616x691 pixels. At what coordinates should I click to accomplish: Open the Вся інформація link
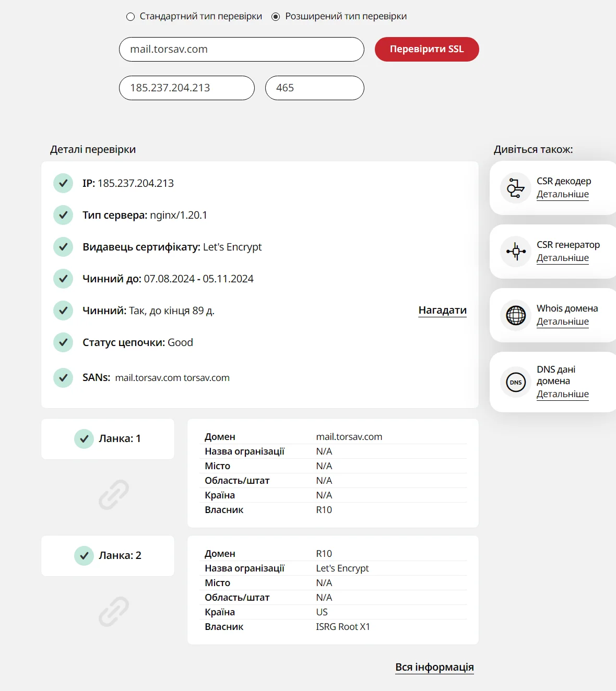(x=435, y=667)
